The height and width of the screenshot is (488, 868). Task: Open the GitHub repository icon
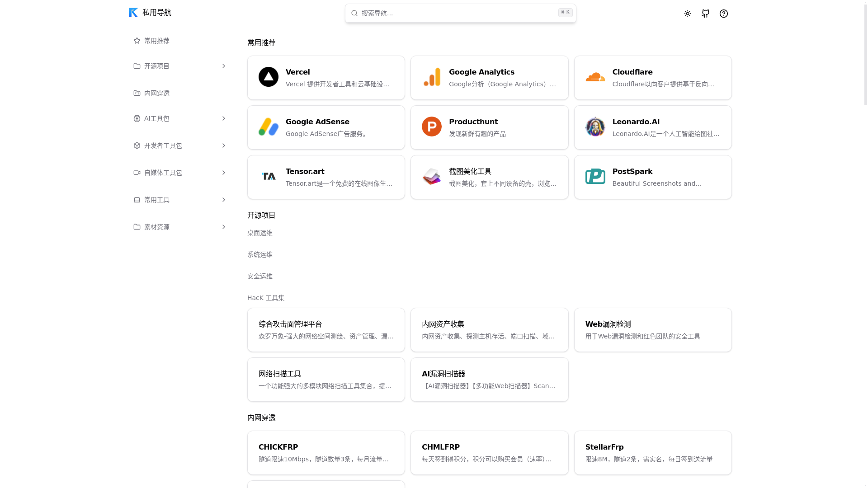[x=705, y=14]
